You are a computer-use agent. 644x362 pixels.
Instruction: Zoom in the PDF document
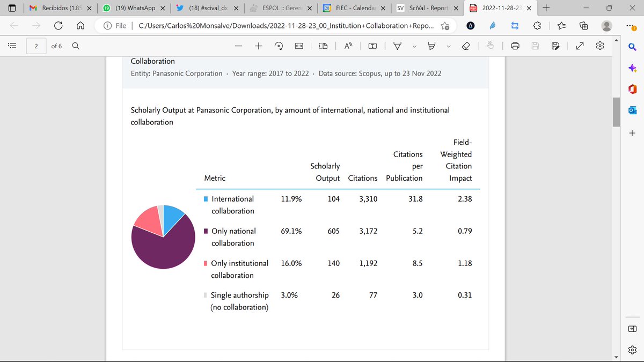pos(259,46)
